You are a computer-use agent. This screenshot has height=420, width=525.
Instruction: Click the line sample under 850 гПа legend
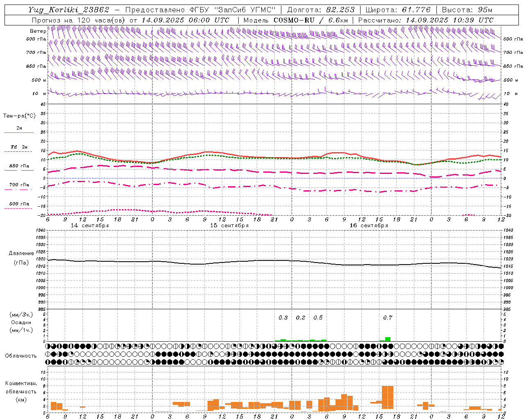[19, 170]
